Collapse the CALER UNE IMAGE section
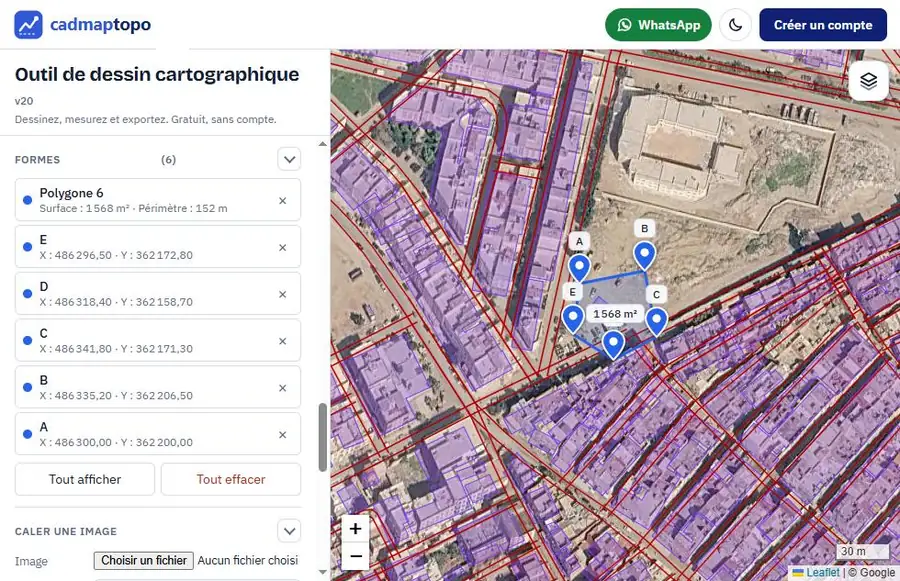900x581 pixels. point(289,531)
